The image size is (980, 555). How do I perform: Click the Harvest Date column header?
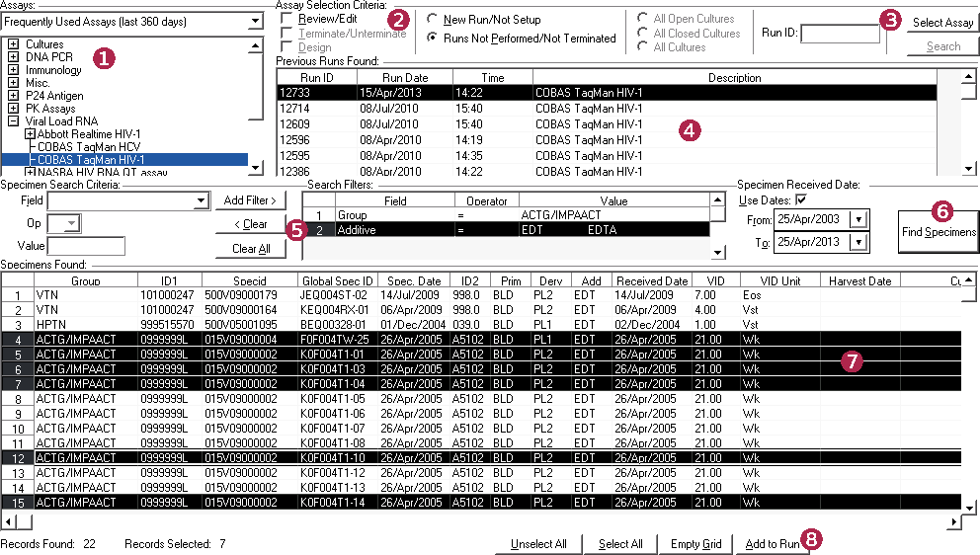coord(860,280)
